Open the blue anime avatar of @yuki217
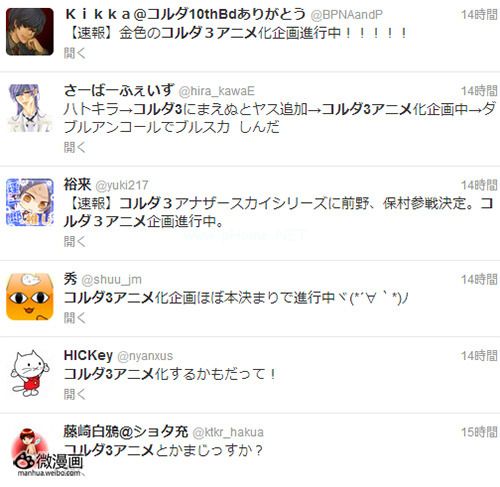This screenshot has height=487, width=500. pos(30,202)
